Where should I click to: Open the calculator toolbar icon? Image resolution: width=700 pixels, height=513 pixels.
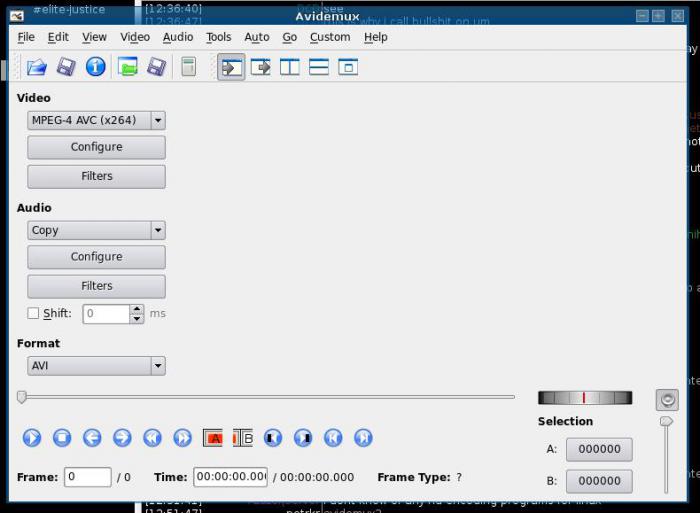(188, 67)
